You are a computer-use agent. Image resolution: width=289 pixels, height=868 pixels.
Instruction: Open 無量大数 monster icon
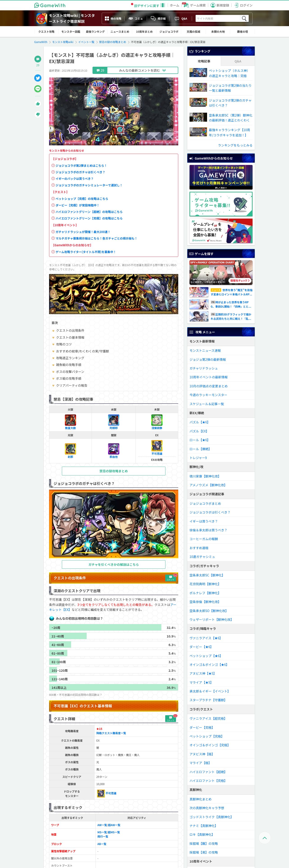point(70,420)
